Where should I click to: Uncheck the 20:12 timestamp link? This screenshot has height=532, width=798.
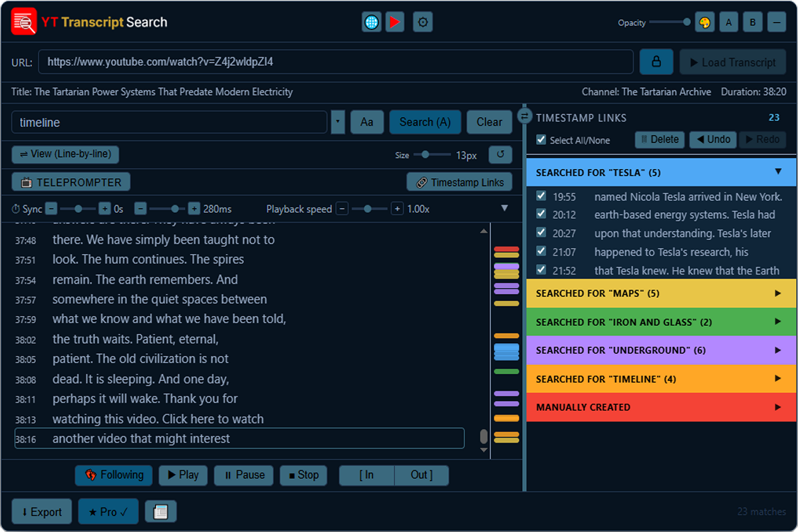pos(541,214)
